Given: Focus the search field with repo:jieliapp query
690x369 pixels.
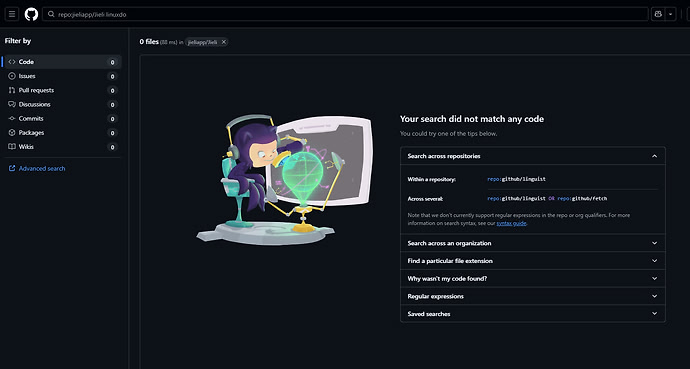Looking at the screenshot, I should [x=345, y=14].
